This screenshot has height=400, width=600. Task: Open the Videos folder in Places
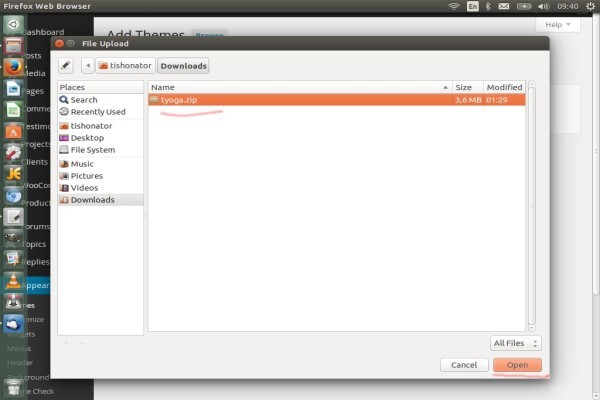click(101, 188)
